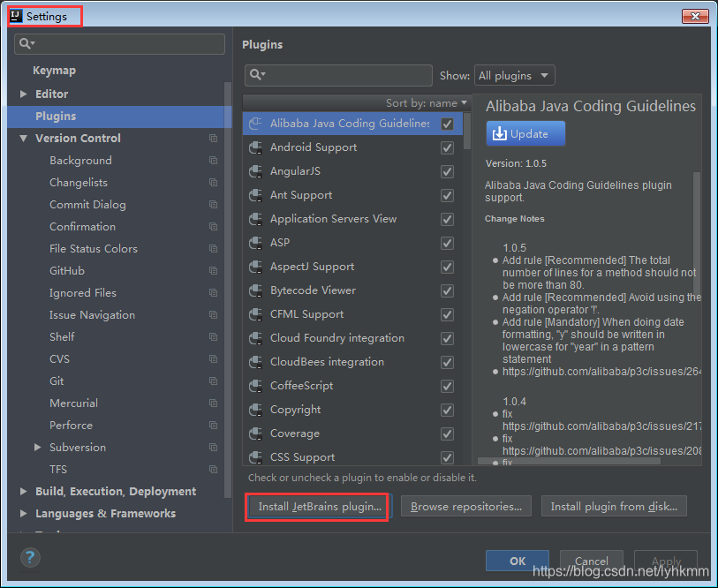Click the Ant Support plugin icon

[x=255, y=195]
